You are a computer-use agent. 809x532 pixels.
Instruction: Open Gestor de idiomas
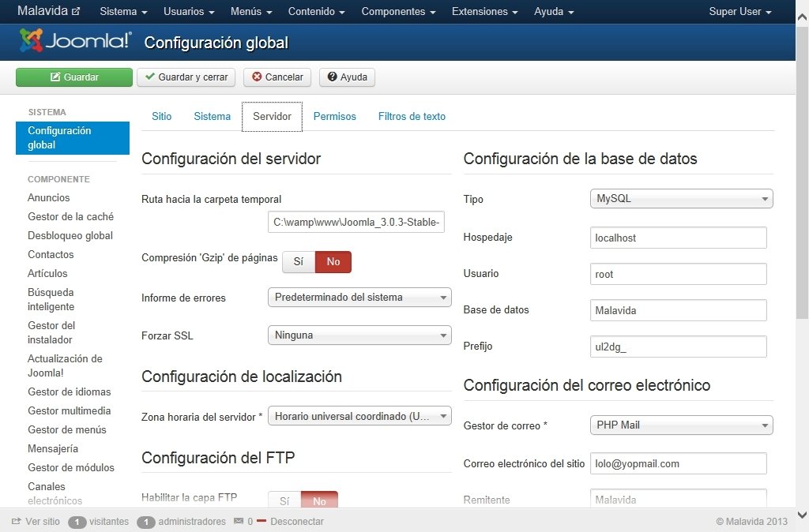70,392
